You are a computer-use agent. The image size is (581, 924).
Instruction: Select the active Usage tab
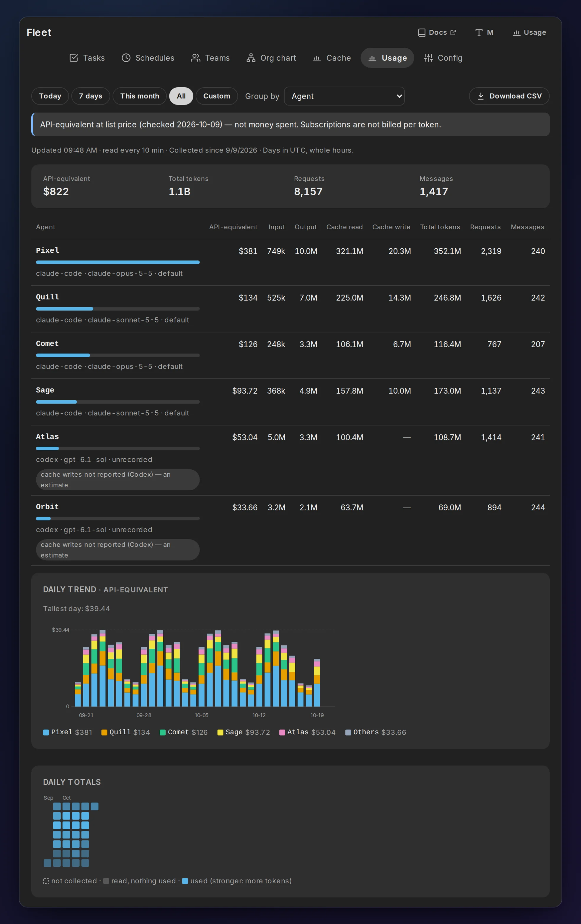[x=387, y=58]
